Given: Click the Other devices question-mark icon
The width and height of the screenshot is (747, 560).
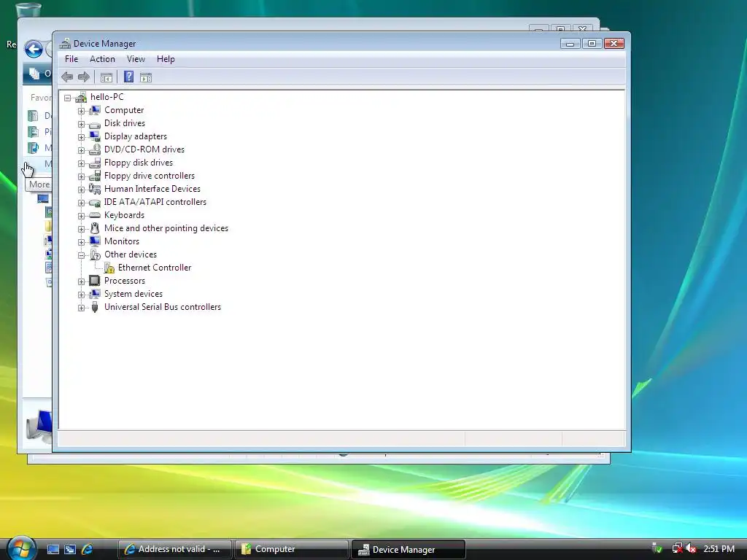Looking at the screenshot, I should click(x=95, y=254).
